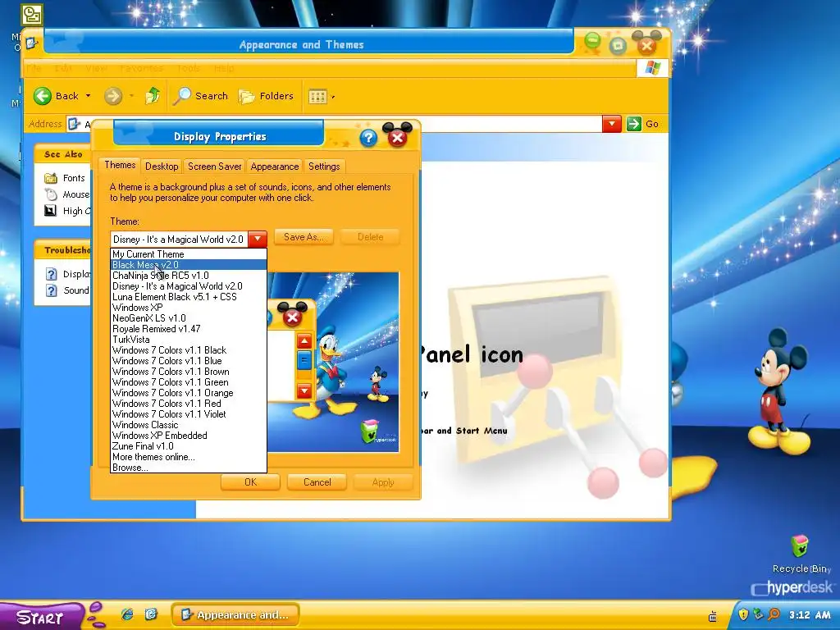Select Black Mesa v2.0 theme

point(189,265)
